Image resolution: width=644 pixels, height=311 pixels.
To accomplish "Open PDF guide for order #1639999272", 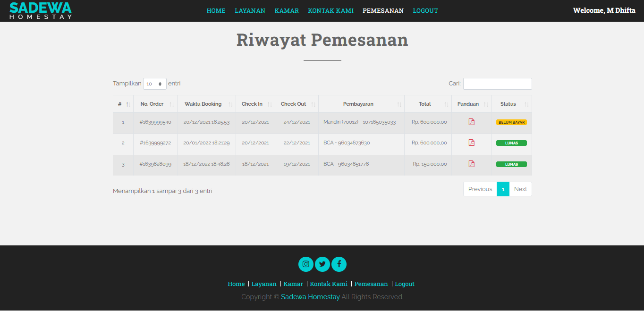I will 471,143.
